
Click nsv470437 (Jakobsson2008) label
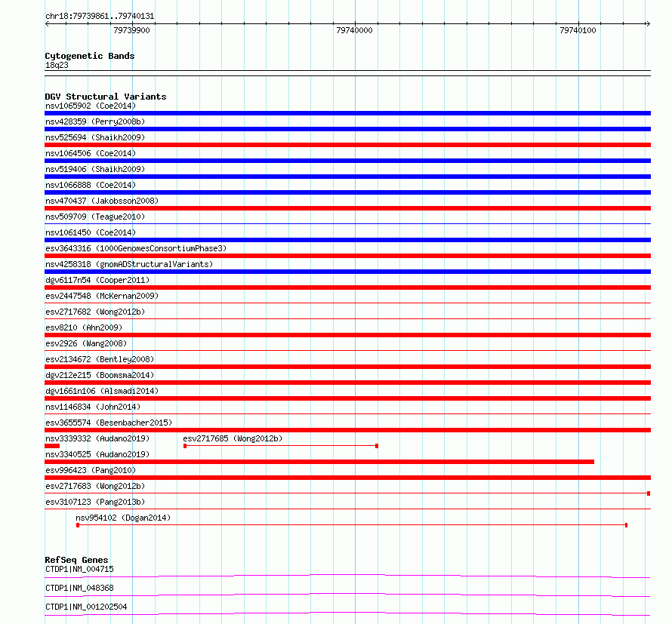pyautogui.click(x=102, y=201)
